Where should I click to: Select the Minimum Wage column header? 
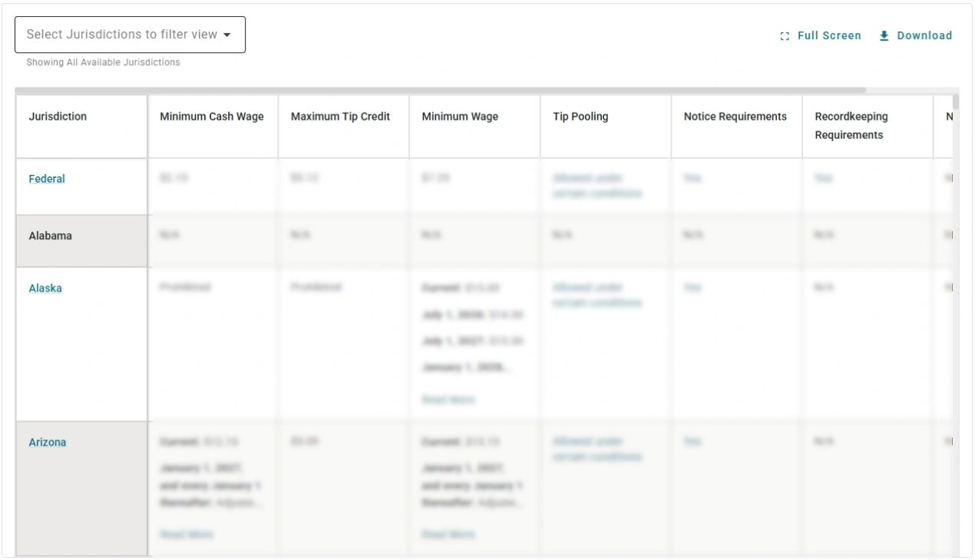click(x=459, y=116)
